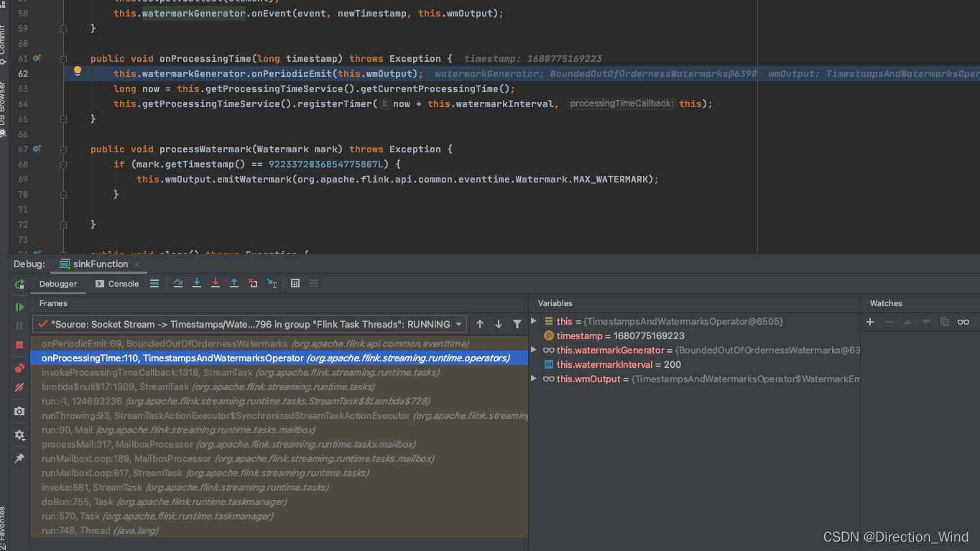Image resolution: width=980 pixels, height=551 pixels.
Task: Click the Pause Program icon
Action: pyautogui.click(x=19, y=326)
